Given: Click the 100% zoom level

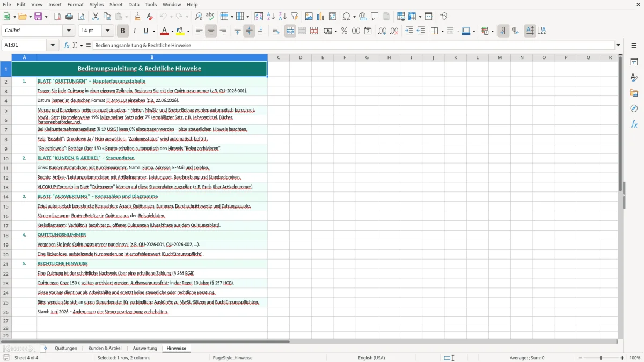Looking at the screenshot, I should pyautogui.click(x=635, y=358).
